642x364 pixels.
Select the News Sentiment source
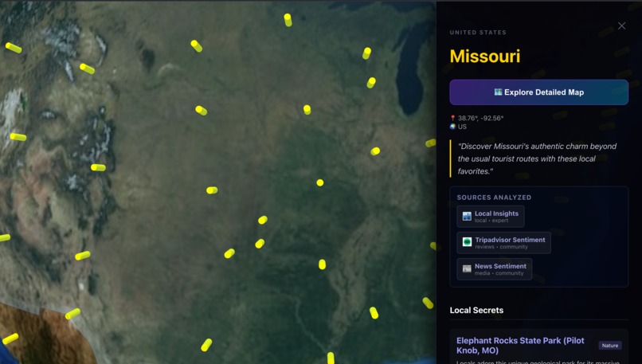pyautogui.click(x=495, y=269)
